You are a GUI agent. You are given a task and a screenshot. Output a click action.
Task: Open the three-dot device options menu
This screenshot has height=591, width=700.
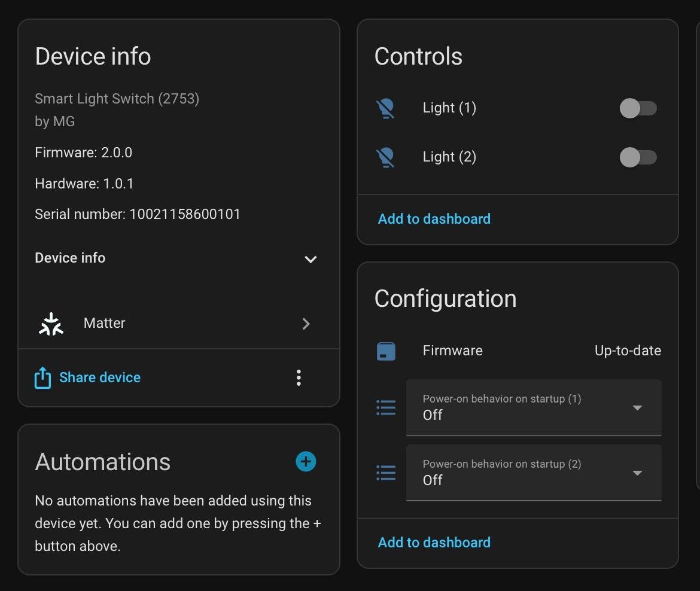coord(299,377)
